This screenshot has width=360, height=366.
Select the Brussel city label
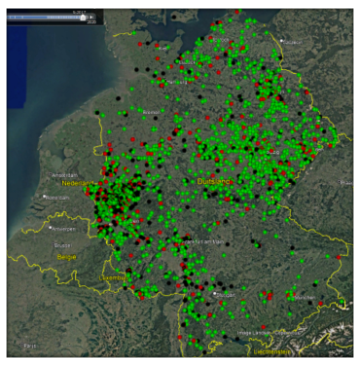(x=63, y=245)
